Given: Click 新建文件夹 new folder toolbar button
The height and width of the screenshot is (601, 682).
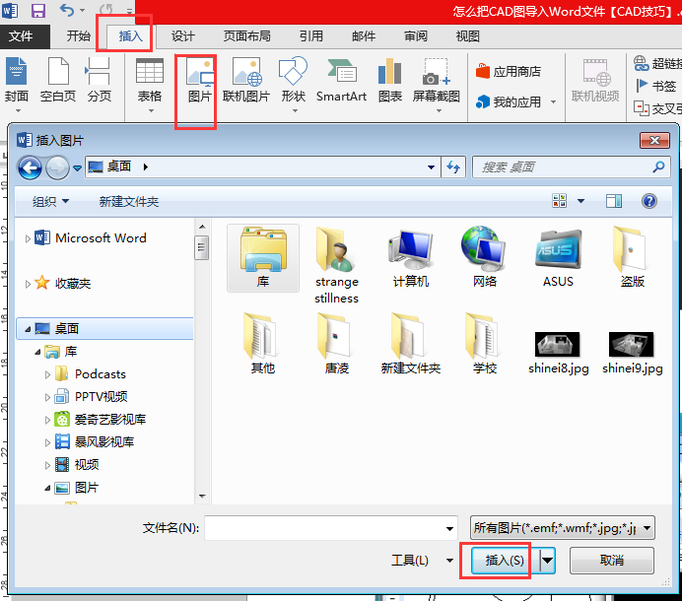Looking at the screenshot, I should pos(129,201).
